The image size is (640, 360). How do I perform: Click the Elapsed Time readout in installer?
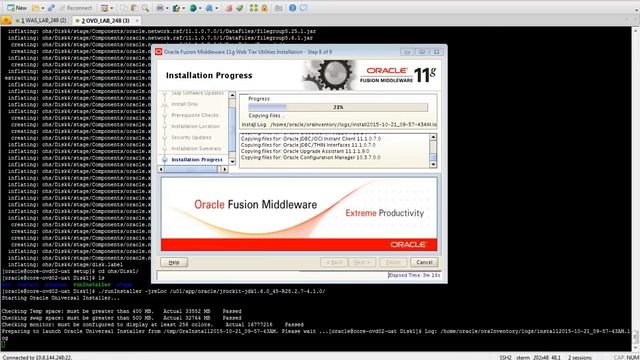414,275
